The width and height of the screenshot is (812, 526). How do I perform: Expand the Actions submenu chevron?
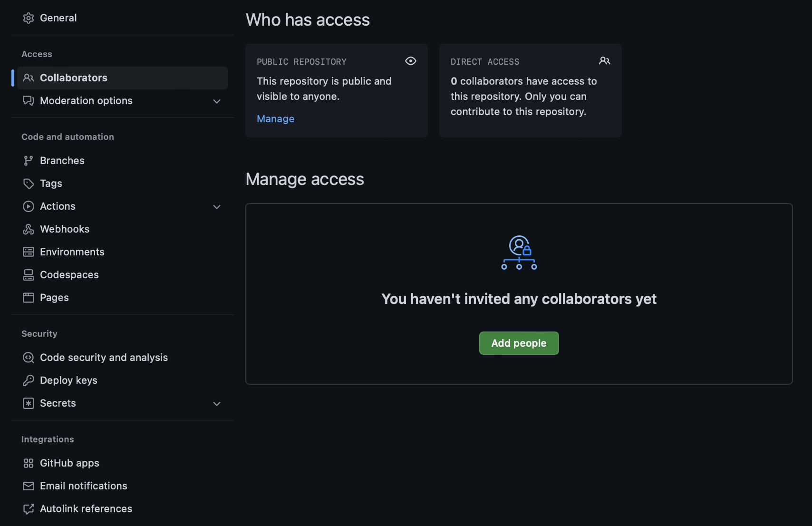(x=217, y=207)
